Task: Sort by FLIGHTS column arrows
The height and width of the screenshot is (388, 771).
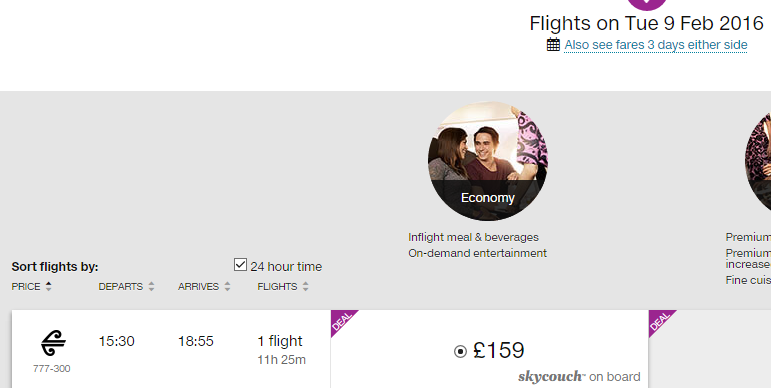Action: tap(305, 286)
